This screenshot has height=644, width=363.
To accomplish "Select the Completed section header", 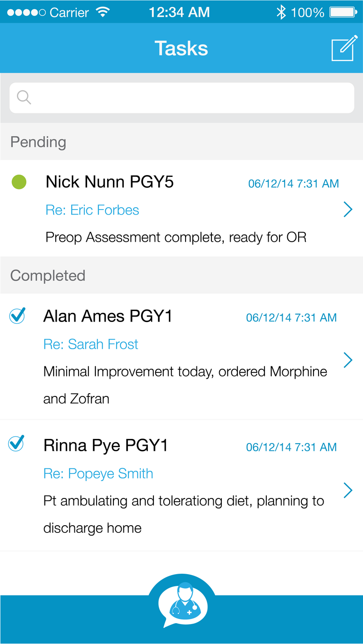I will pos(181,275).
